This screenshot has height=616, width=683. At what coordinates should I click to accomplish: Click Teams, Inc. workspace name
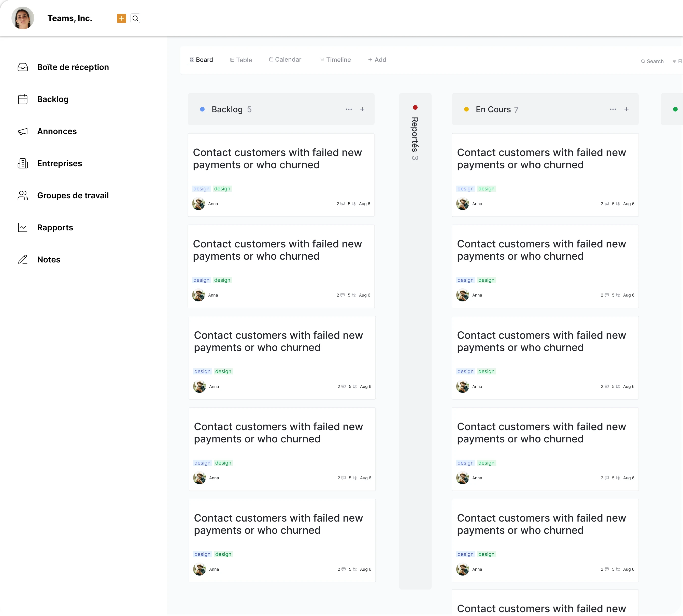pyautogui.click(x=70, y=18)
